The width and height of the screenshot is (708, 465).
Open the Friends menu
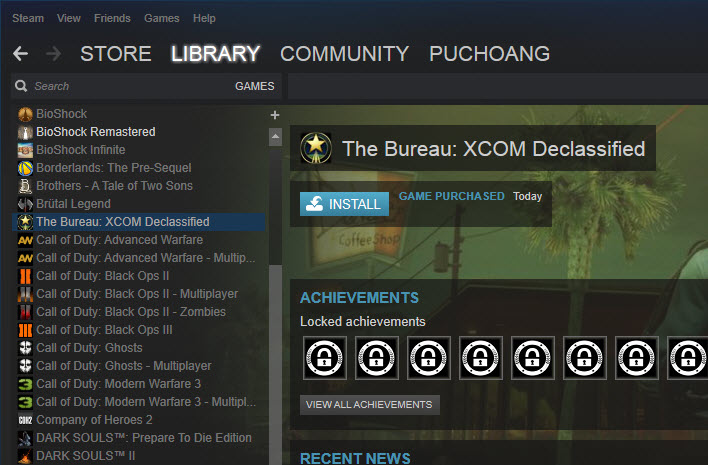112,18
